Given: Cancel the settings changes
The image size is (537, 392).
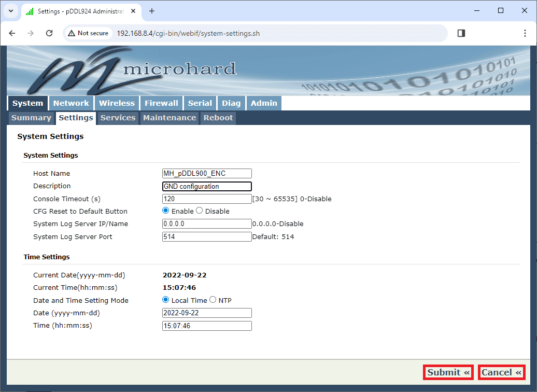Looking at the screenshot, I should [501, 372].
